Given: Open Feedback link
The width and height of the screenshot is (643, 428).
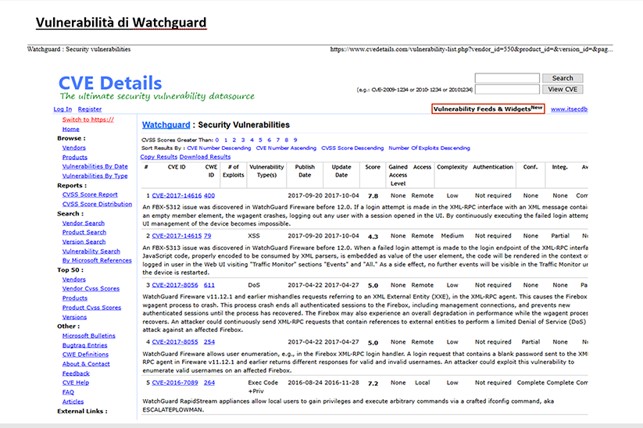Looking at the screenshot, I should pyautogui.click(x=76, y=373).
